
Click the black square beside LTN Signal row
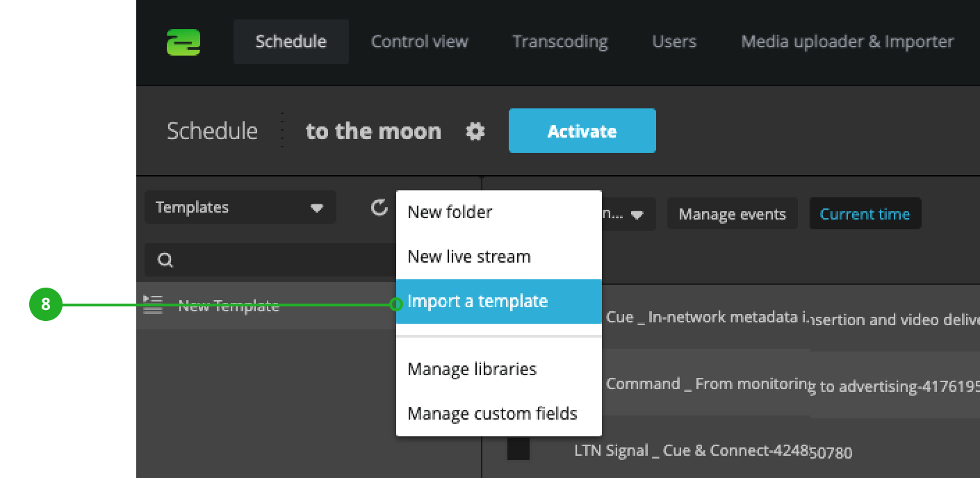[x=518, y=450]
